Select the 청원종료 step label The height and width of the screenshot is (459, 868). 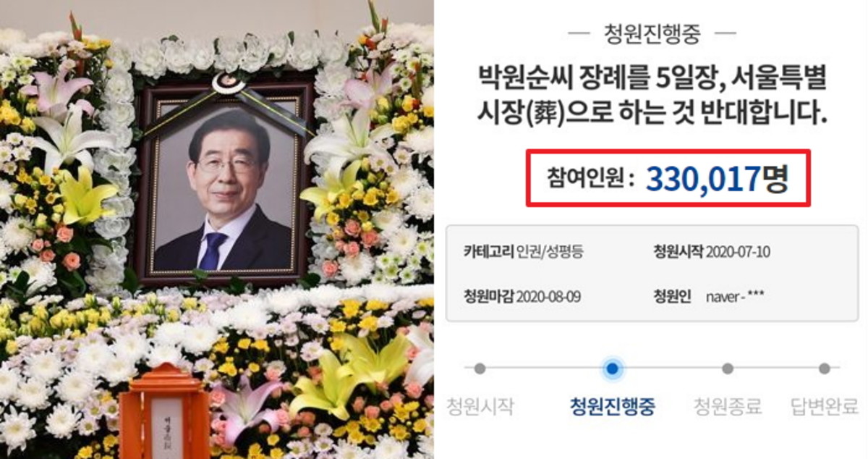[x=727, y=406]
